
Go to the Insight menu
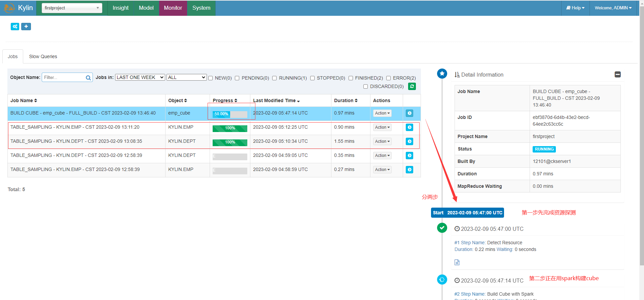click(120, 8)
